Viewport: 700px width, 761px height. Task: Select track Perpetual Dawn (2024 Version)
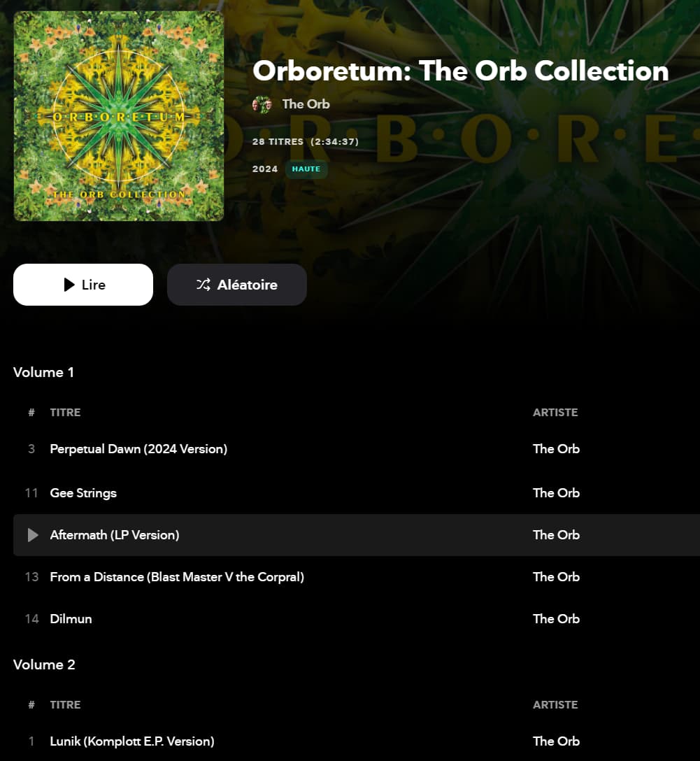click(x=138, y=449)
